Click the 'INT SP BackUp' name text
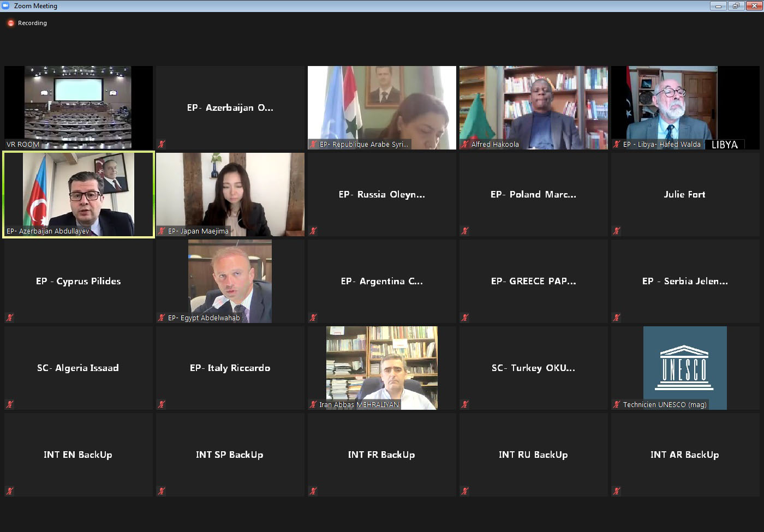Viewport: 764px width, 532px height. 230,455
